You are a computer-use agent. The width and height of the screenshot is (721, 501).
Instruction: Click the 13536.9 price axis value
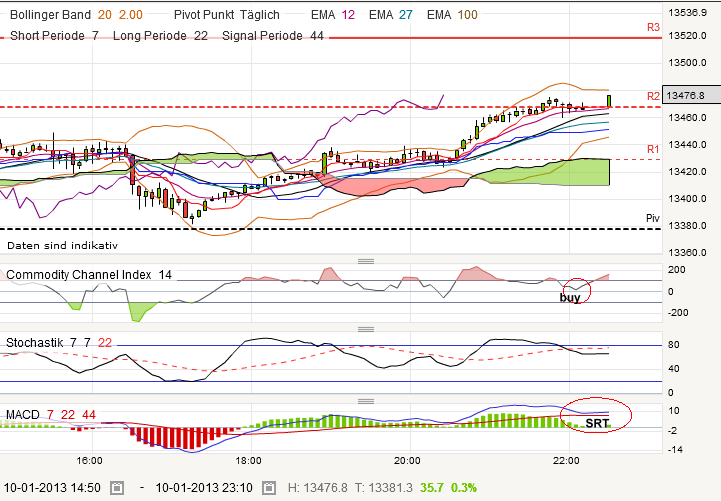coord(687,12)
